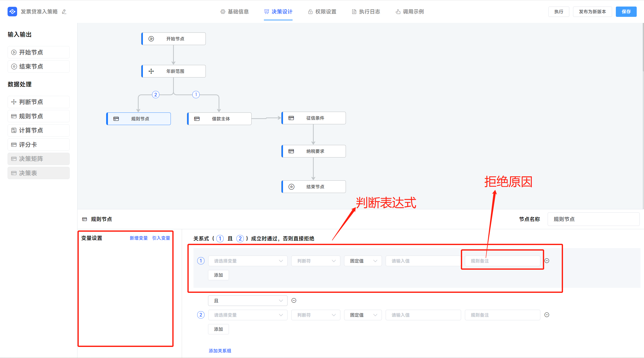Select 判断节点 in the sidebar palette
The image size is (644, 358).
click(x=38, y=102)
